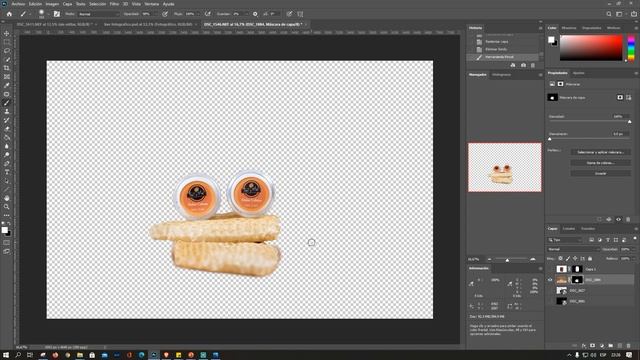Screen dimensions: 640x360
Task: Click the add layer mask icon
Action: point(593,346)
